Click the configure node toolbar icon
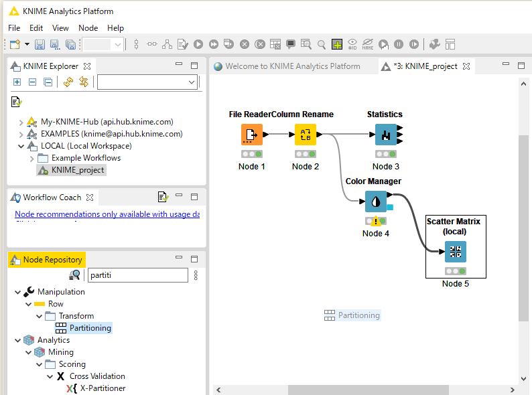 182,44
